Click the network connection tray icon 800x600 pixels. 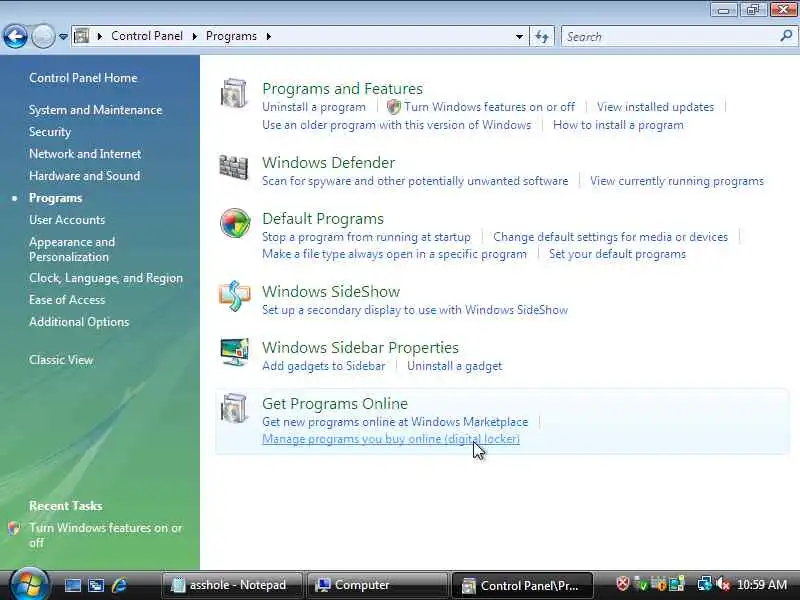pyautogui.click(x=705, y=584)
